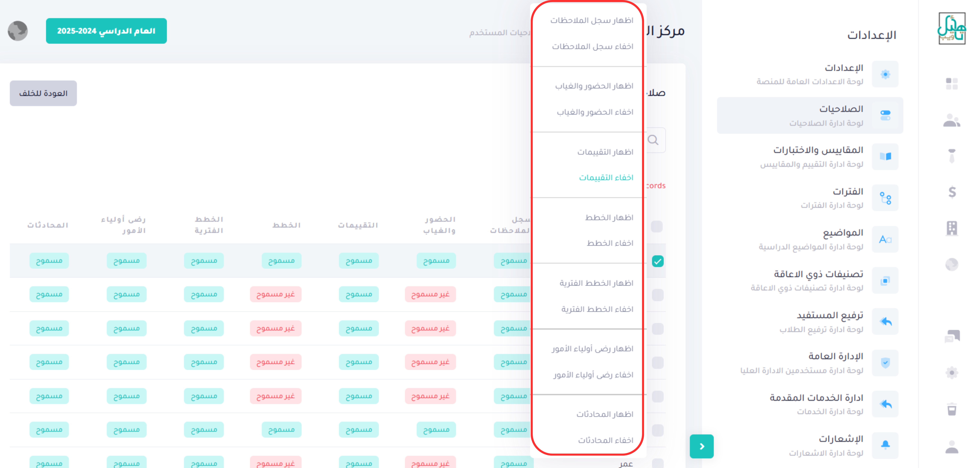The height and width of the screenshot is (468, 980).
Task: Open العام الدراسي 2025-2024 selector
Action: (x=106, y=31)
